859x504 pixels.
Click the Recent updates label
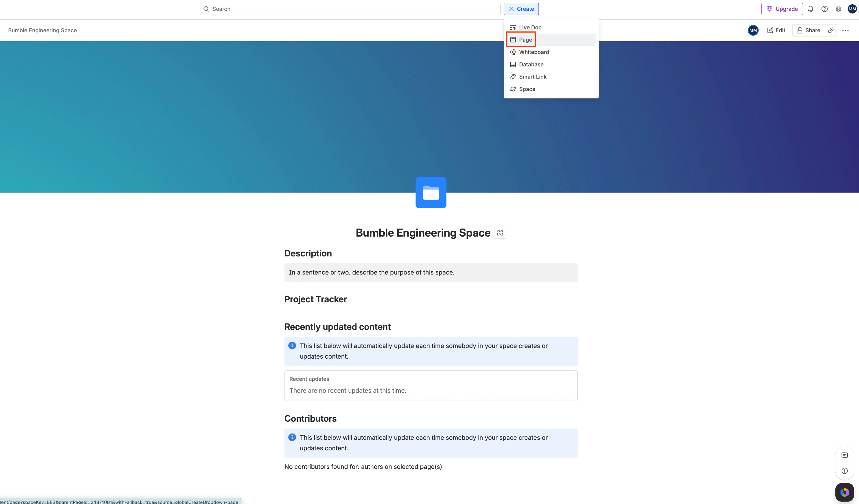[x=309, y=379]
